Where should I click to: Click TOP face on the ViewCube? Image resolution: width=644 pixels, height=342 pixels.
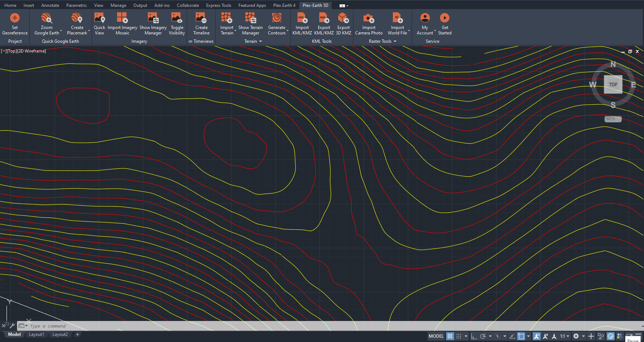coord(613,84)
